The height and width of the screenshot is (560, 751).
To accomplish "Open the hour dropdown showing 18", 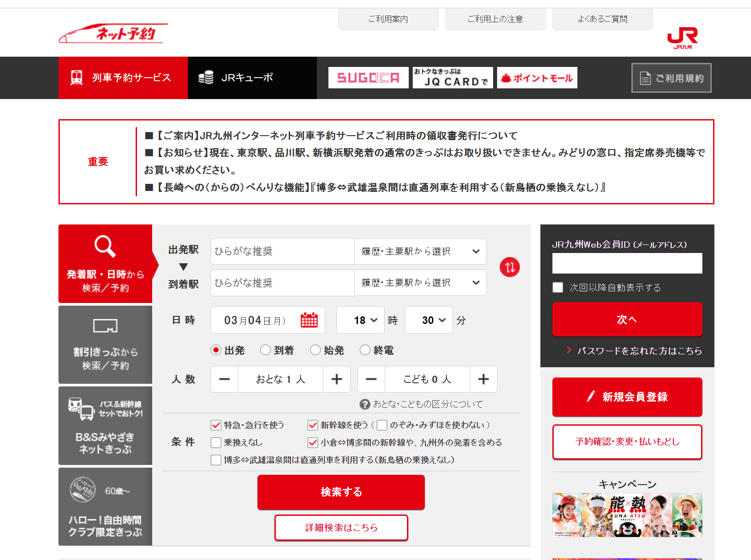I will [361, 320].
